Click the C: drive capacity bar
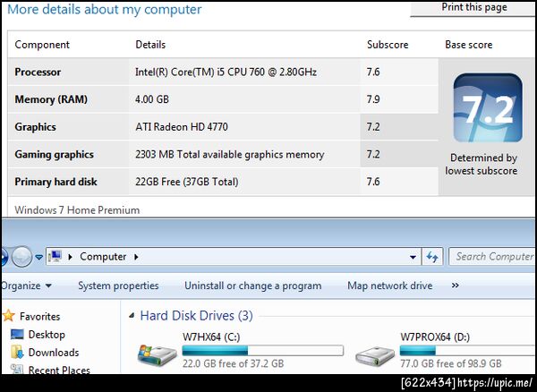 click(x=262, y=351)
